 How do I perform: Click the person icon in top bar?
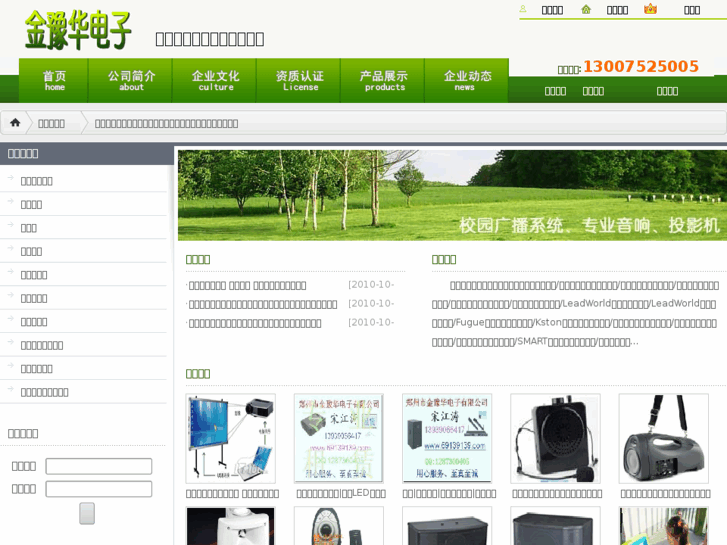pos(523,9)
